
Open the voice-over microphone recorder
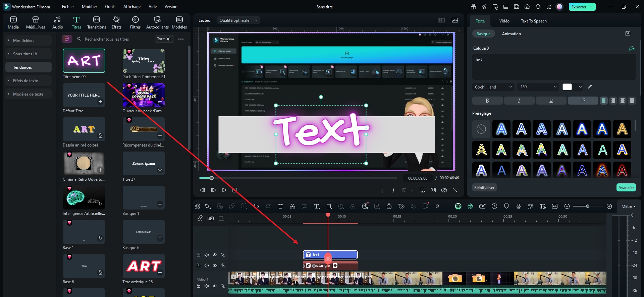tap(519, 206)
